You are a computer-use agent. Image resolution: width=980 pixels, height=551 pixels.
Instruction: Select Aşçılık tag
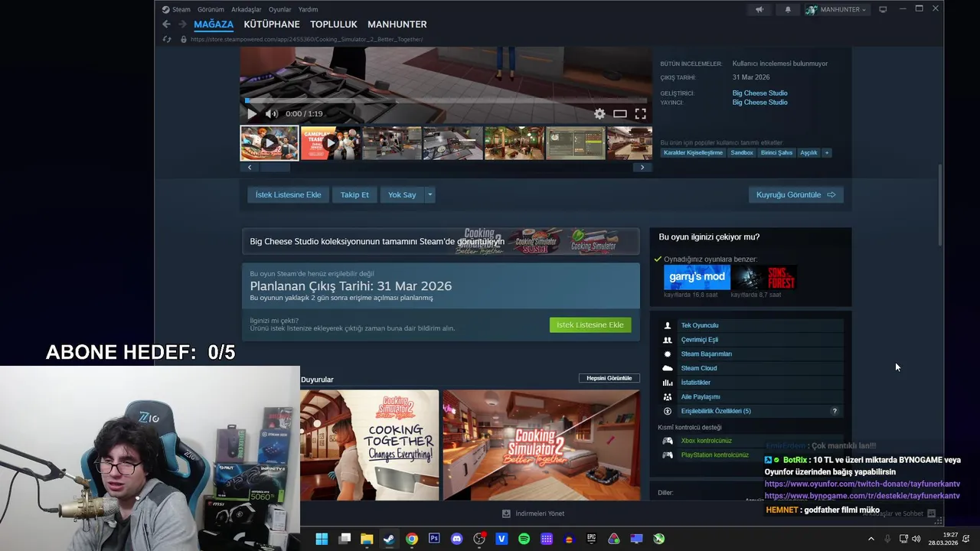tap(808, 152)
